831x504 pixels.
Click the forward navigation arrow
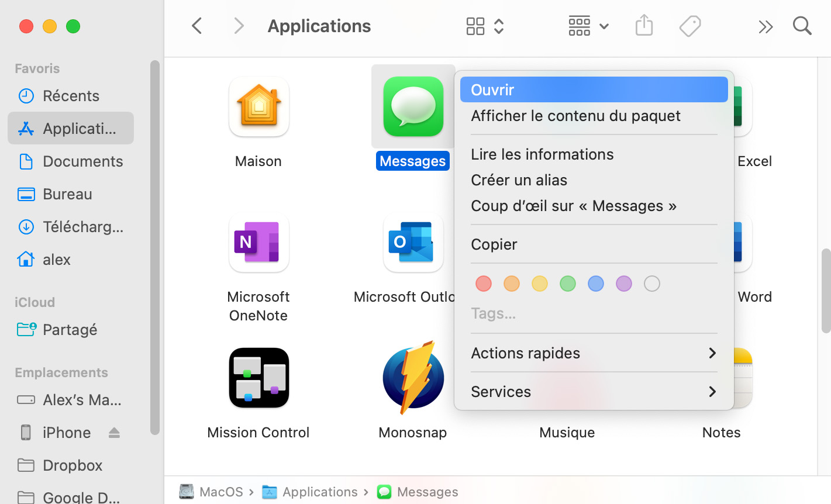click(239, 26)
